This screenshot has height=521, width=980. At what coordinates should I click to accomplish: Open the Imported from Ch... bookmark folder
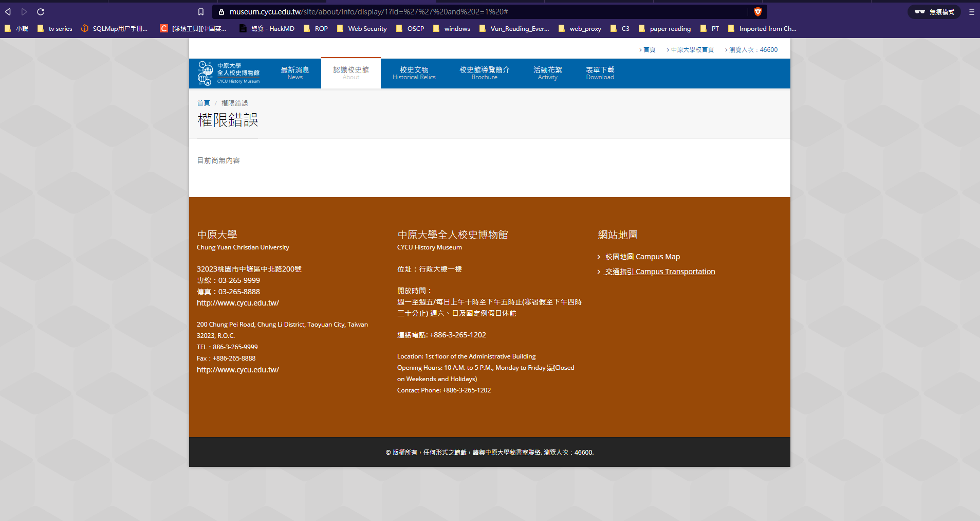click(762, 29)
